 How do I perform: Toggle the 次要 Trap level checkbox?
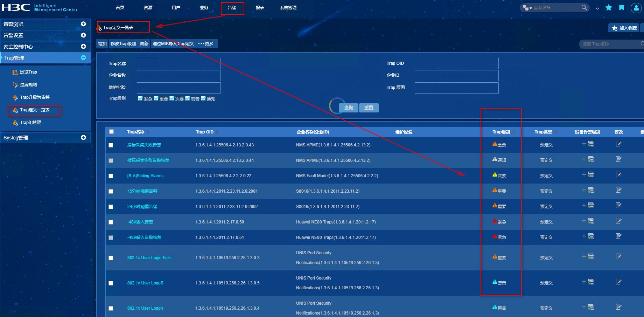(x=172, y=98)
